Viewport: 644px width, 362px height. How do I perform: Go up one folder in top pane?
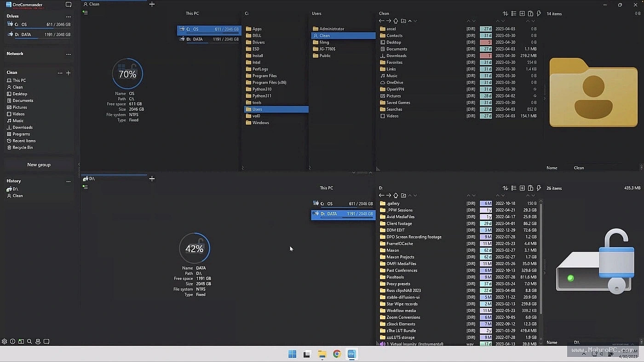click(x=396, y=21)
